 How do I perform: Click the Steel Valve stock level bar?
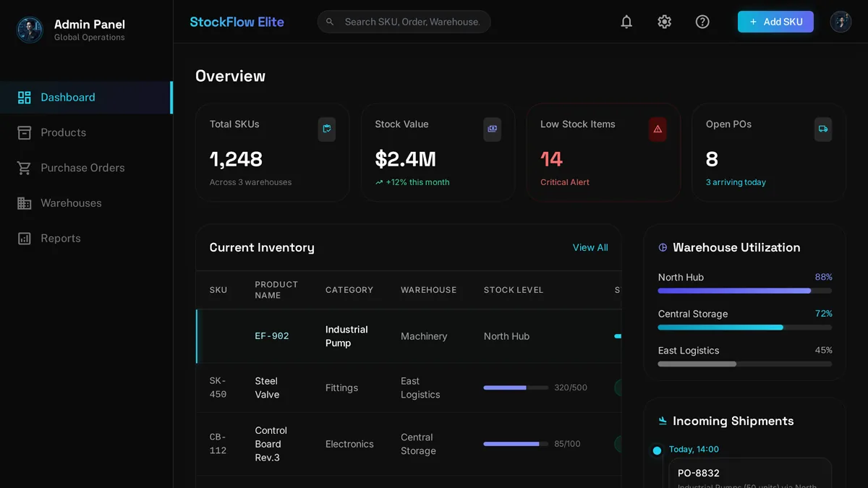point(516,388)
